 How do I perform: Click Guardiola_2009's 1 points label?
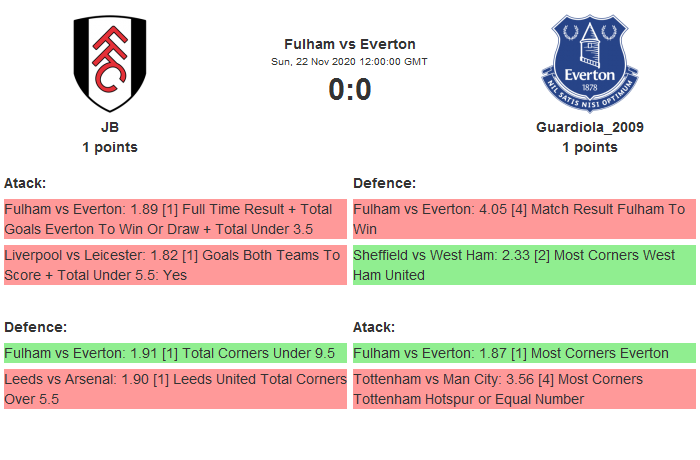coord(590,147)
